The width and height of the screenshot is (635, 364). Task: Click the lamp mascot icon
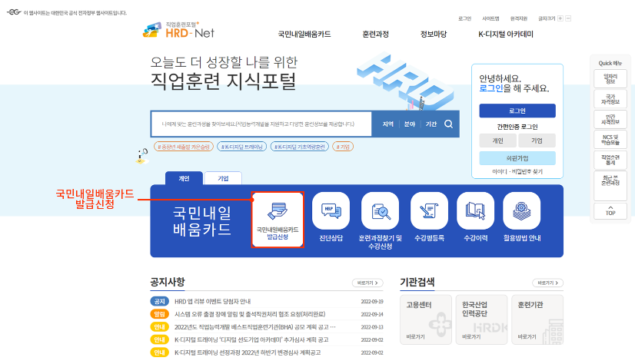[141, 156]
